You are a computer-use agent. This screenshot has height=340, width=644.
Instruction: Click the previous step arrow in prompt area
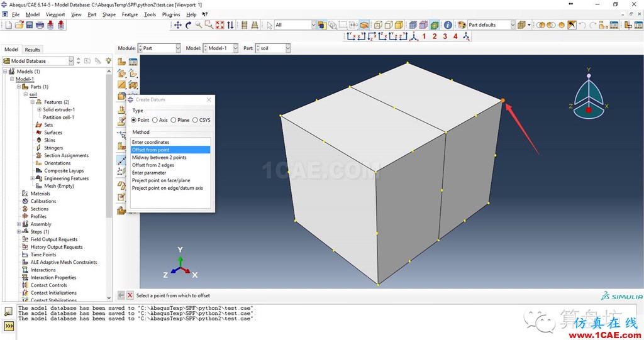(x=121, y=295)
